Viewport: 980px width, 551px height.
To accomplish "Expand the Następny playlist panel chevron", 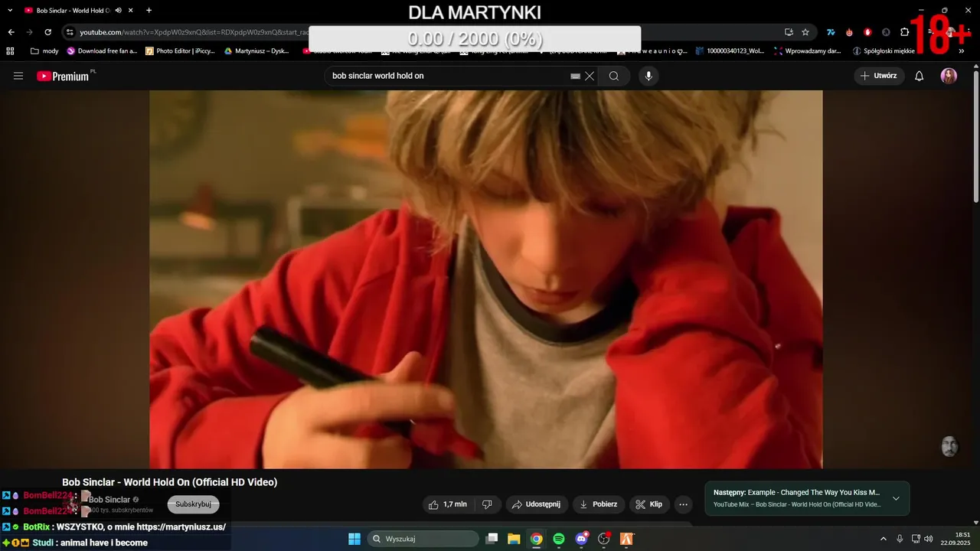I will tap(896, 498).
